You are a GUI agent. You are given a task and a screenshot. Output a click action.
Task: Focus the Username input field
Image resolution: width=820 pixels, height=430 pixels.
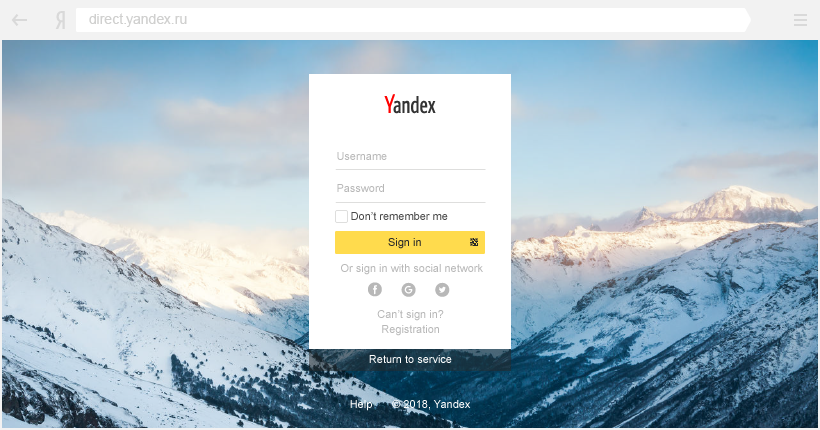coord(411,156)
